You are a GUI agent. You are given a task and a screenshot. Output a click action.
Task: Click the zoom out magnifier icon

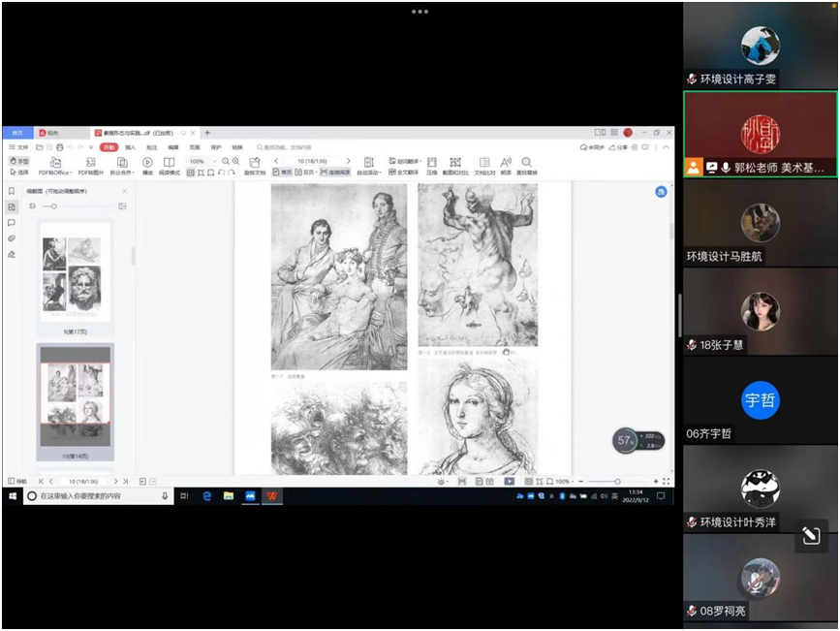(226, 161)
